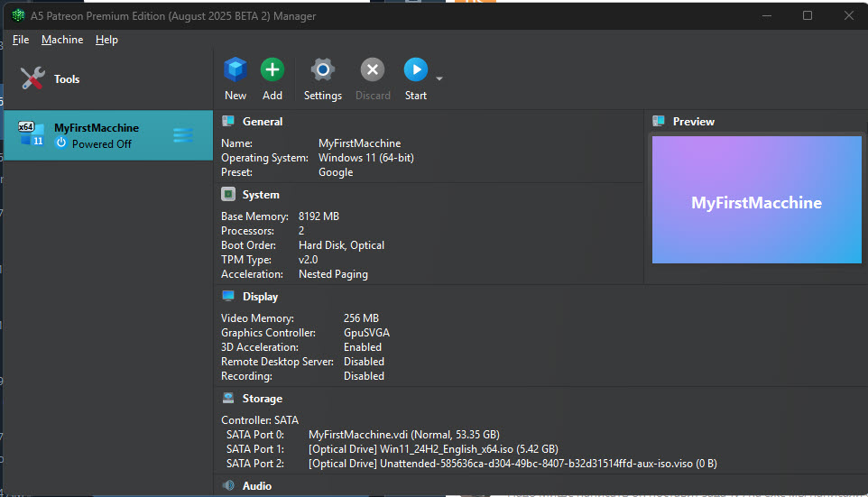Open the Machine menu
The width and height of the screenshot is (868, 497).
click(x=62, y=40)
